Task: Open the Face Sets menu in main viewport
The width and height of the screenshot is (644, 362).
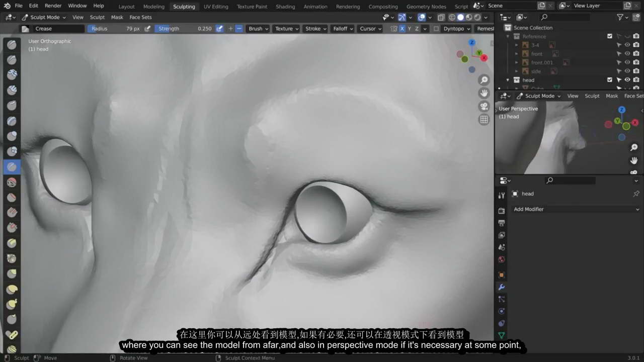Action: pos(140,17)
